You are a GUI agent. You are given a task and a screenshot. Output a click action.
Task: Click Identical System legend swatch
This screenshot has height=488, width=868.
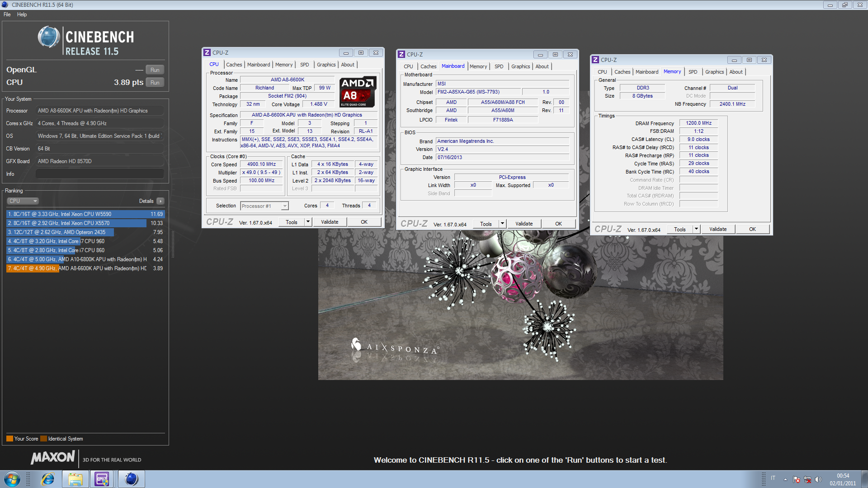coord(43,439)
